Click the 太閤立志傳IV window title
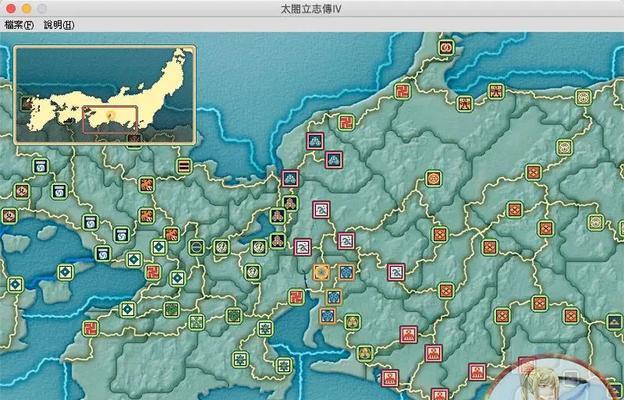This screenshot has height=400, width=624. pyautogui.click(x=311, y=9)
